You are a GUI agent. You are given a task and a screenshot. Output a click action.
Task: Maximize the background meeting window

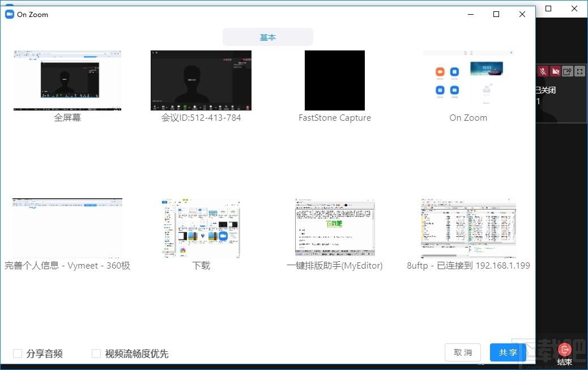[x=548, y=8]
